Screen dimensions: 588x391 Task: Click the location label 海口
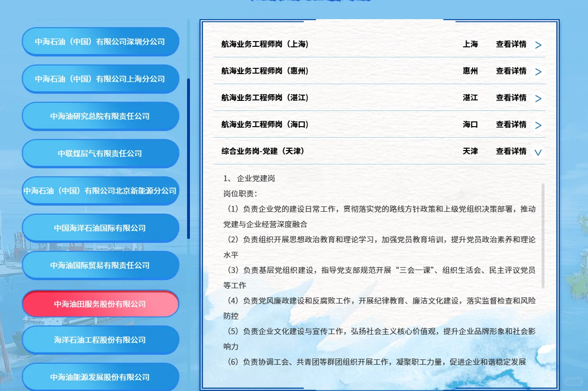(470, 124)
